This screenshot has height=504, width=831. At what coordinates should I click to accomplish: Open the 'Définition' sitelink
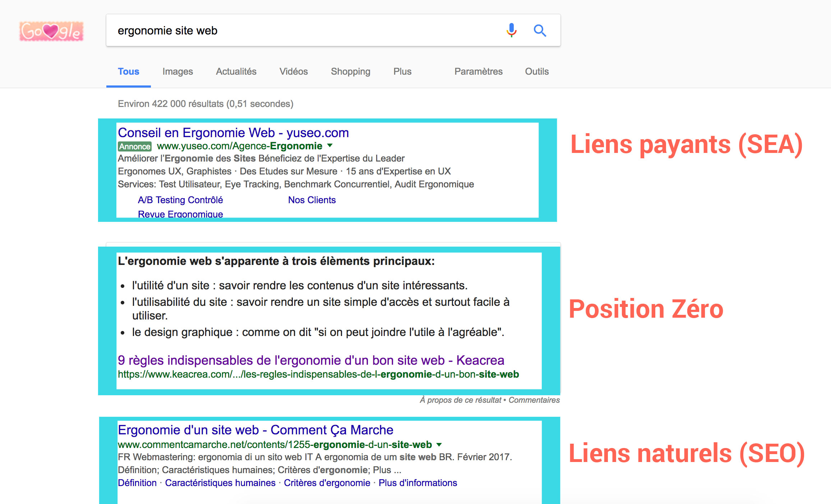pyautogui.click(x=137, y=483)
